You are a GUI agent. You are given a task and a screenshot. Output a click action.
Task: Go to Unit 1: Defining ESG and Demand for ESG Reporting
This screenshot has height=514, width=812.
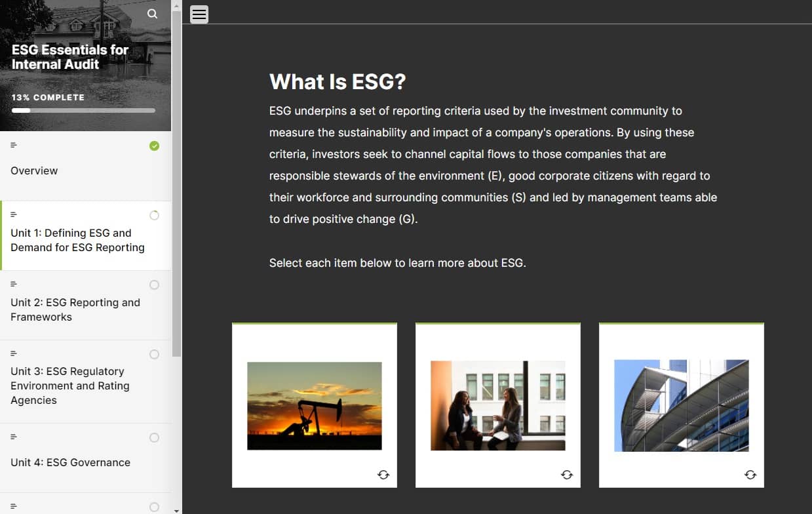[x=86, y=236]
